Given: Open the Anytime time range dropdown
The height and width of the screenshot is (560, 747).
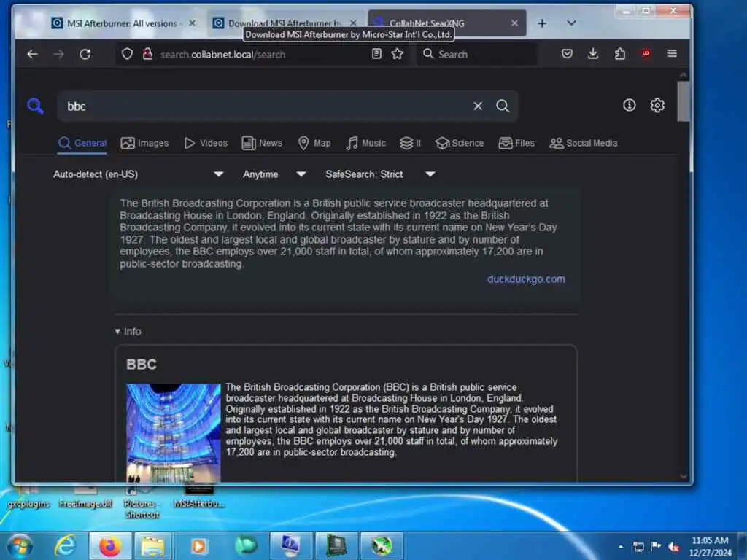Looking at the screenshot, I should pyautogui.click(x=274, y=174).
